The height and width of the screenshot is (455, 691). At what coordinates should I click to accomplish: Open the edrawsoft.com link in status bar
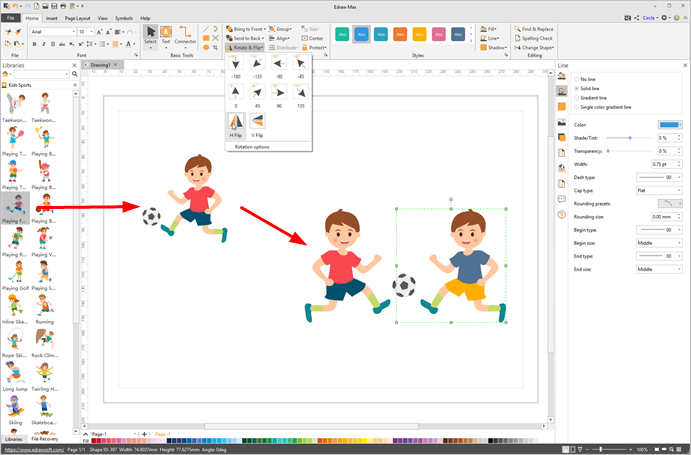(34, 450)
